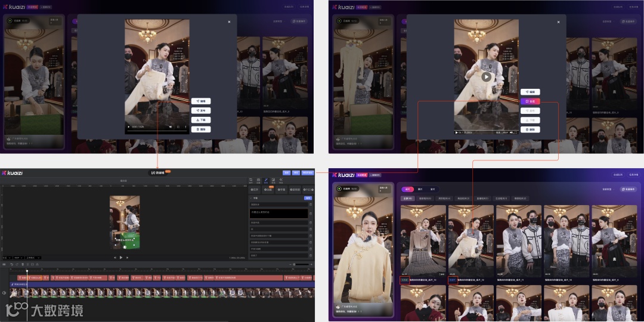Click 编辑 in the left preview dialog
The width and height of the screenshot is (644, 322).
pyautogui.click(x=201, y=101)
